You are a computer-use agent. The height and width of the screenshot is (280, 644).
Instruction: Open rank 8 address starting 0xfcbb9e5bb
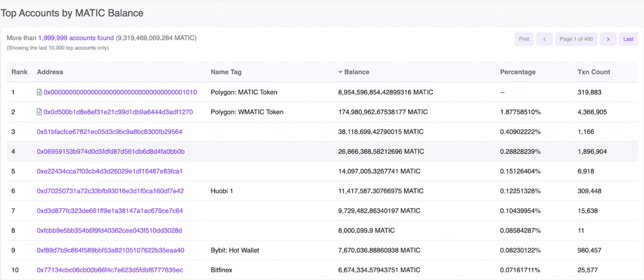coord(109,230)
